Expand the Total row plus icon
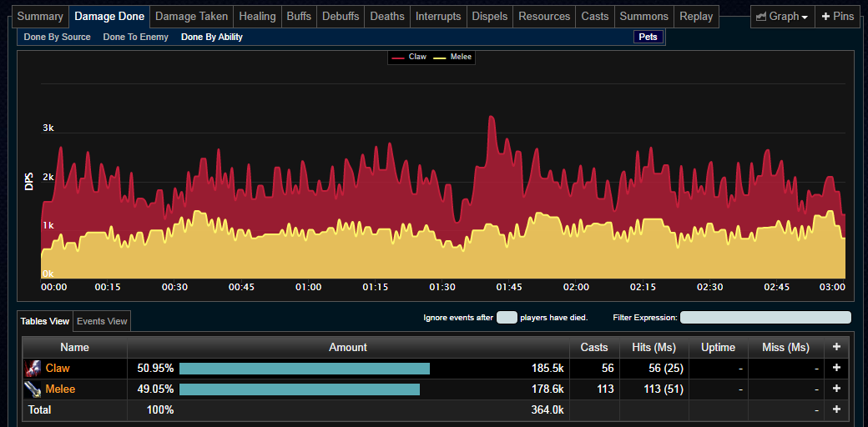This screenshot has height=427, width=868. pos(836,409)
